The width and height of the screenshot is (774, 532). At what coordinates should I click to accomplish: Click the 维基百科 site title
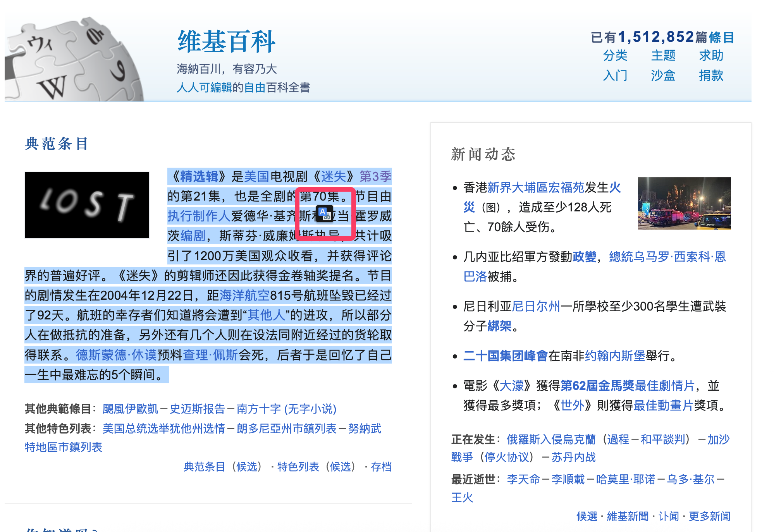click(226, 41)
